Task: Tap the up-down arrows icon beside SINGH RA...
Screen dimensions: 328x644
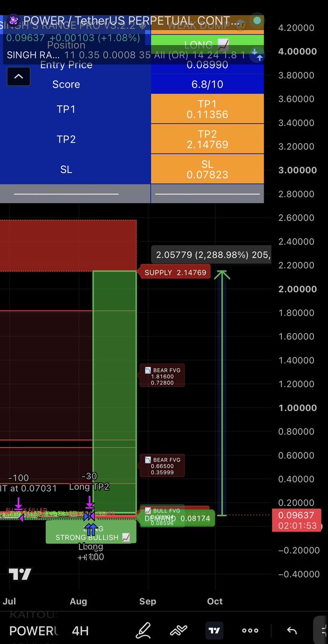Action: [x=257, y=55]
